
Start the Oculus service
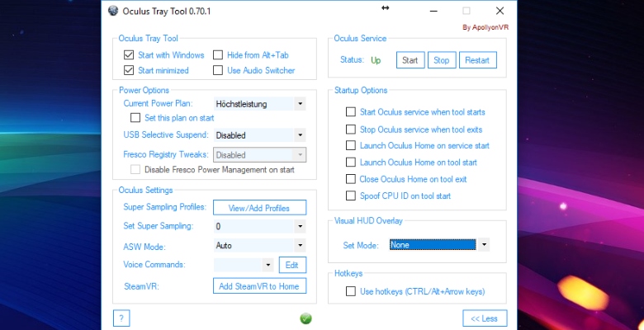(x=410, y=60)
